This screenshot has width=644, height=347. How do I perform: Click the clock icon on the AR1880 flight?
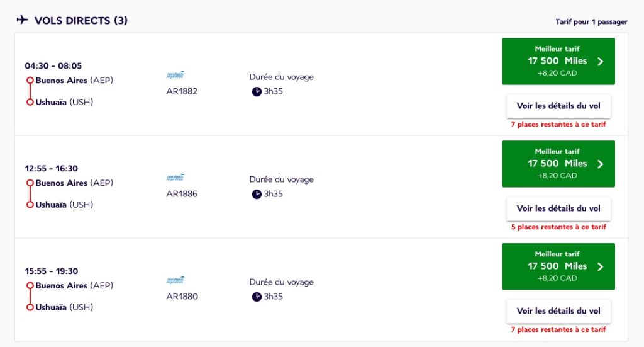click(257, 297)
